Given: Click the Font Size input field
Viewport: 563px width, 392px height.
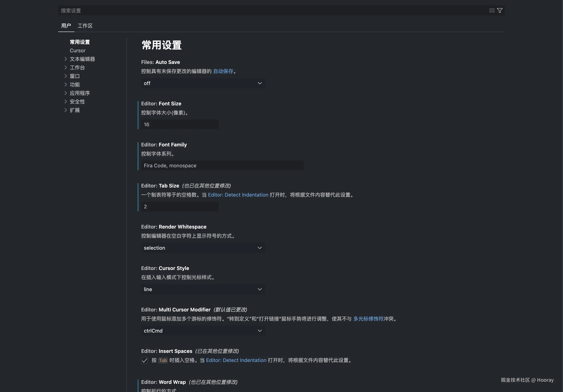Looking at the screenshot, I should [x=180, y=125].
